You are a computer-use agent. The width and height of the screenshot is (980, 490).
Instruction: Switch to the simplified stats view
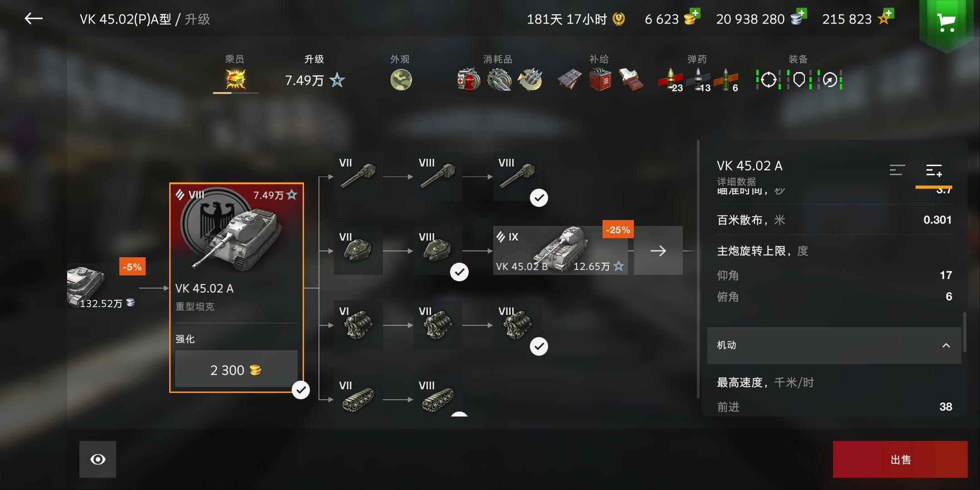(897, 170)
